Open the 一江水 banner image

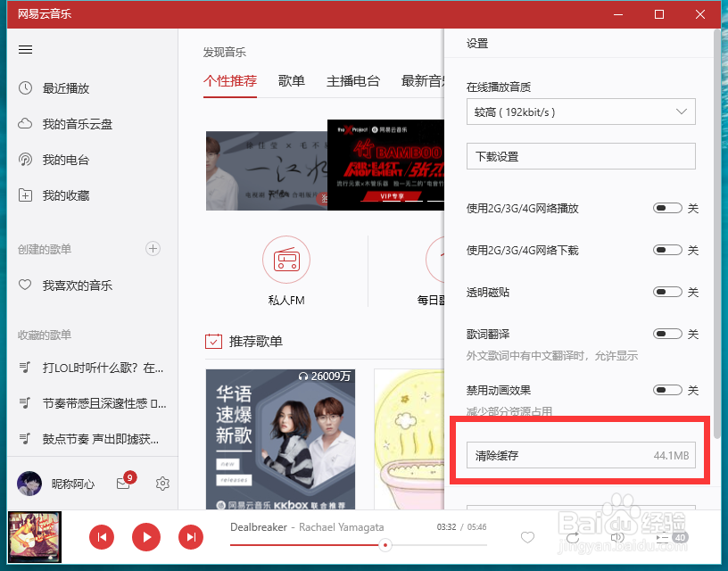tap(267, 170)
